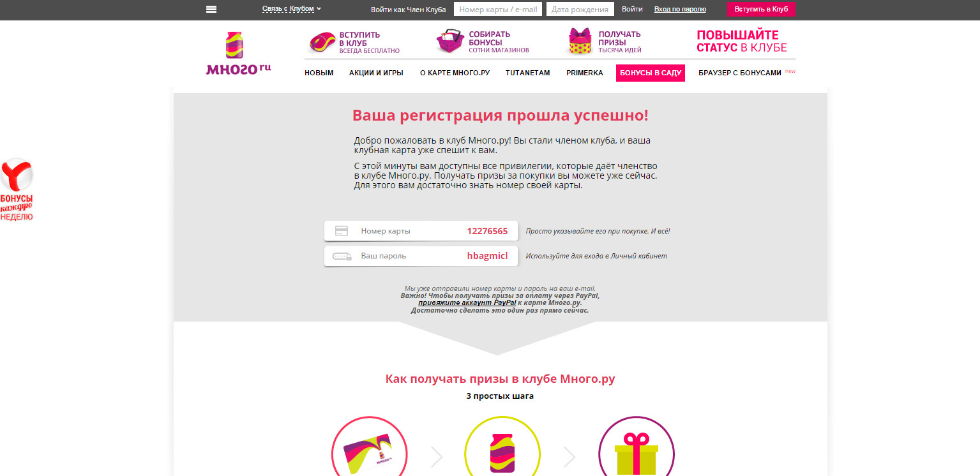Focus the 'Номер карты / e-mail' field
The width and height of the screenshot is (980, 476).
(x=499, y=9)
